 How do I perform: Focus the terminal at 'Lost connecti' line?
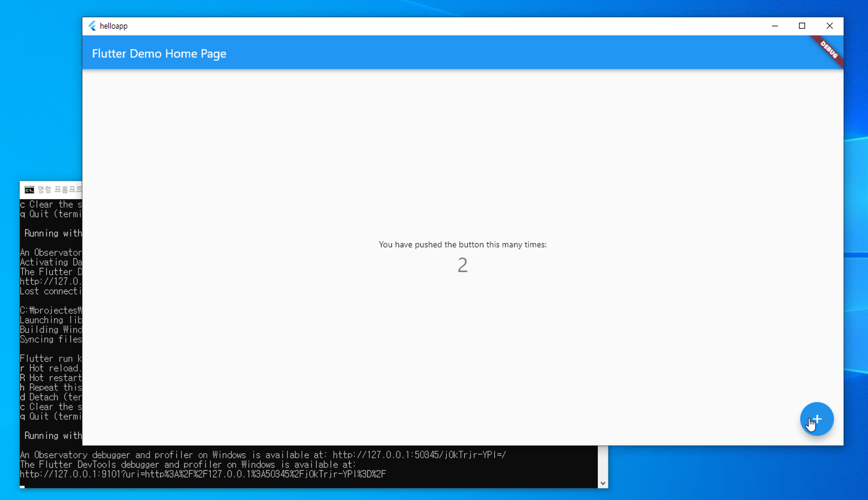[x=51, y=291]
